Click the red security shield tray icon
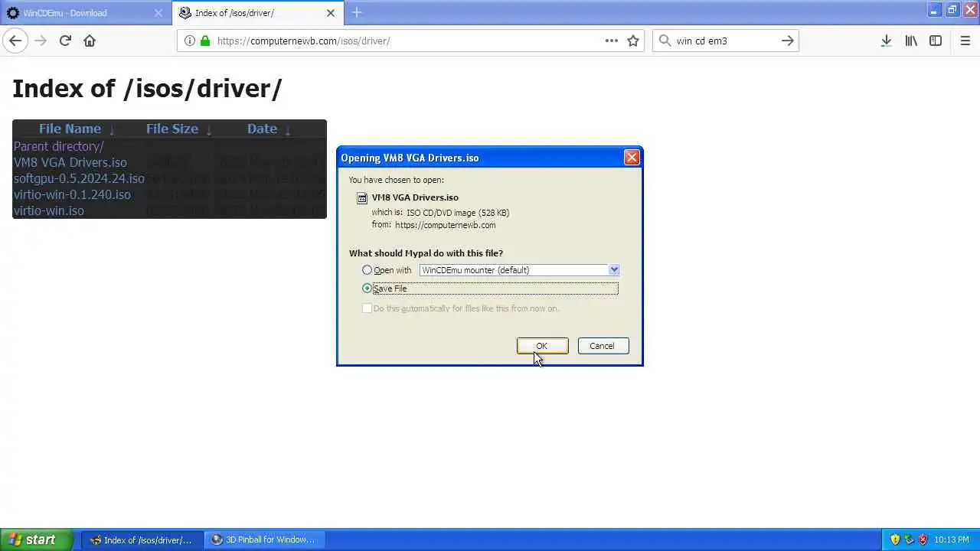Image resolution: width=980 pixels, height=551 pixels. coord(923,540)
